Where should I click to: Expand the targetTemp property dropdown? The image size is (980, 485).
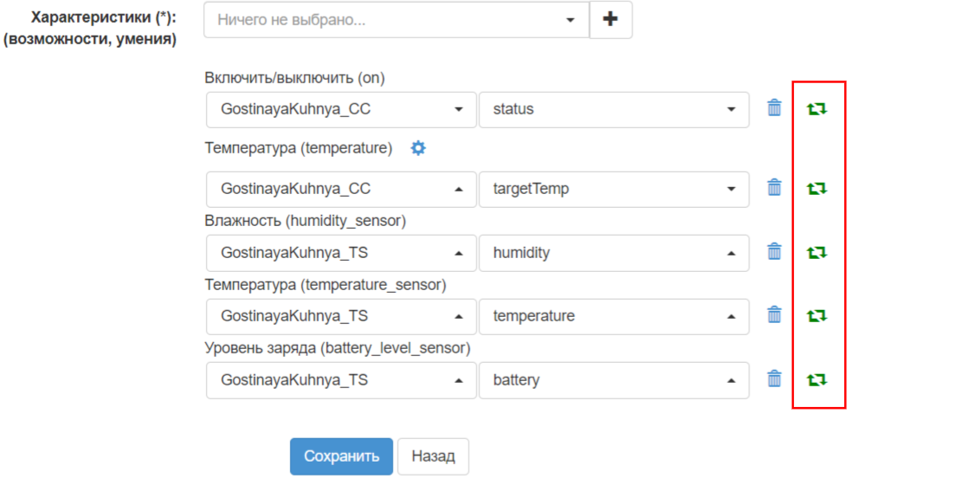(613, 188)
